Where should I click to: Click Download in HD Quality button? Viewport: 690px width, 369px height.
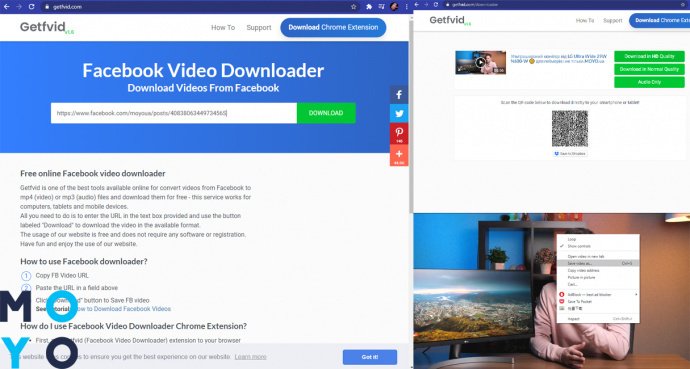pyautogui.click(x=649, y=56)
